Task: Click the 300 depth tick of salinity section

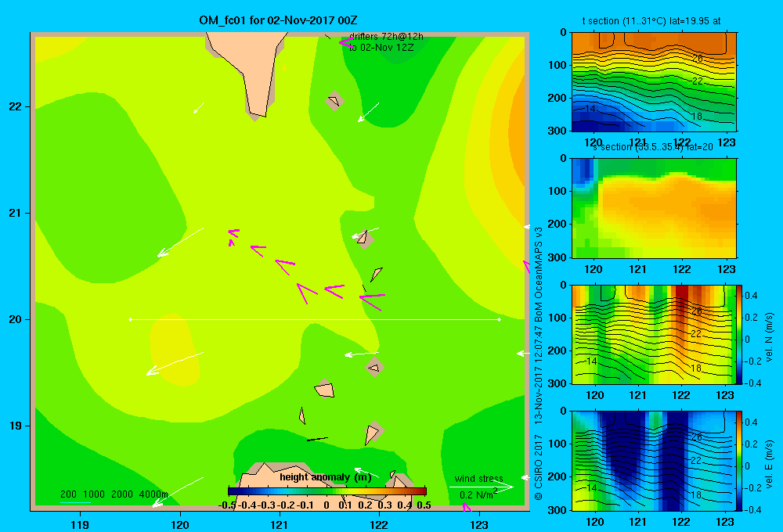Action: pos(557,257)
